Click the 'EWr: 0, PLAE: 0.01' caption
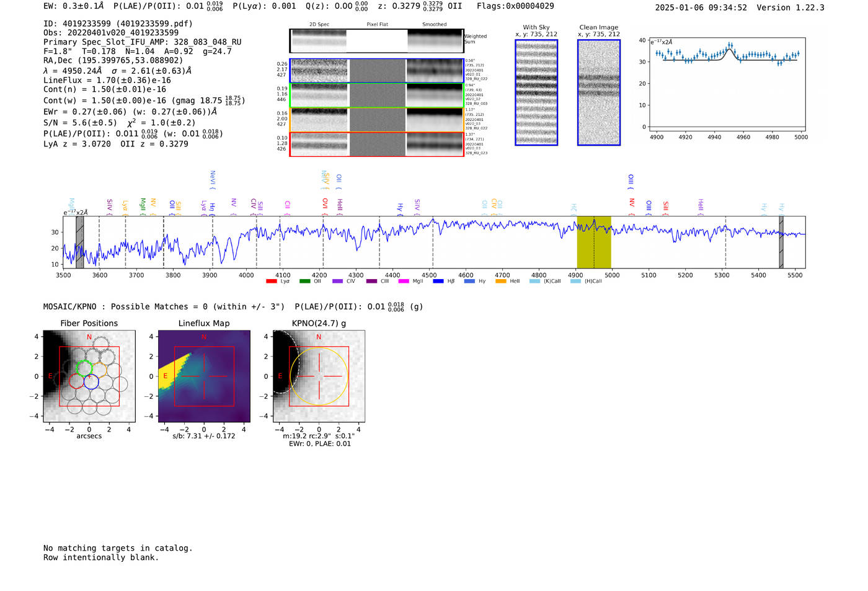Image resolution: width=868 pixels, height=591 pixels. pyautogui.click(x=320, y=443)
